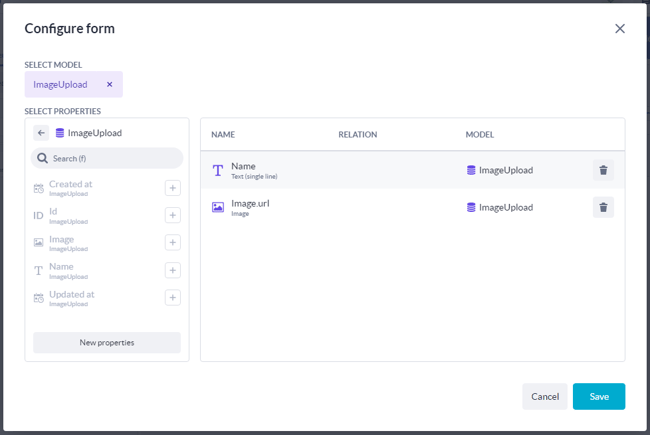Remove the ImageUpload model chip

(x=109, y=85)
